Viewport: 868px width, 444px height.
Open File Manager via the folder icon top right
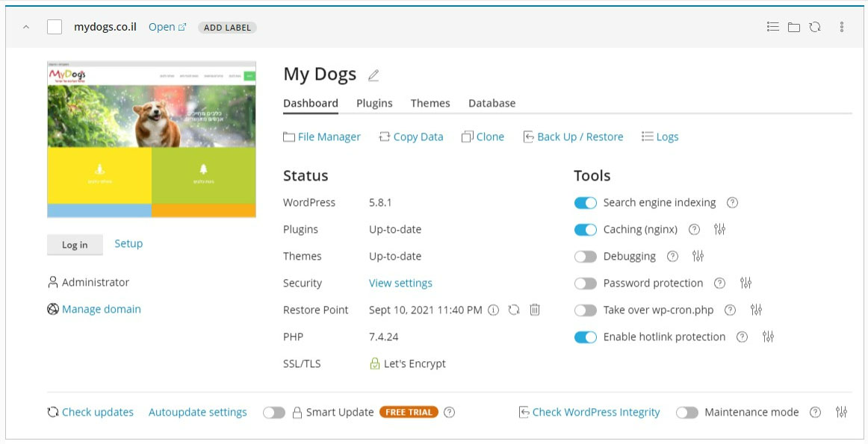click(794, 27)
